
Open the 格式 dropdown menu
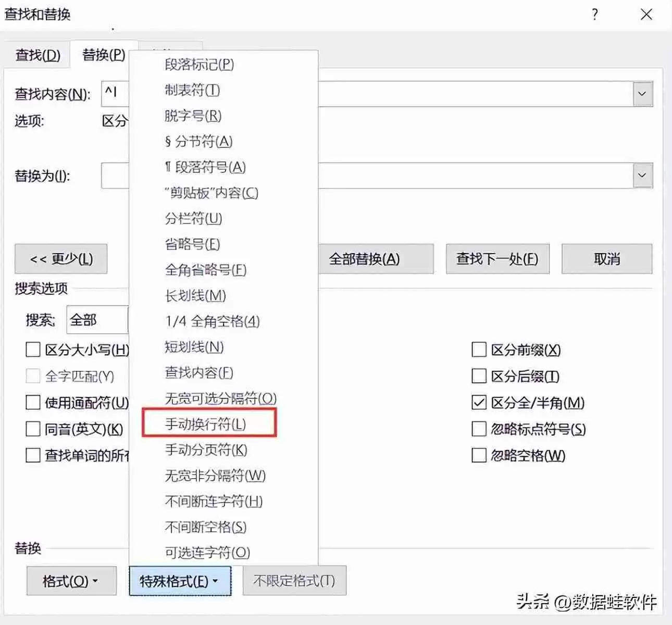point(71,581)
